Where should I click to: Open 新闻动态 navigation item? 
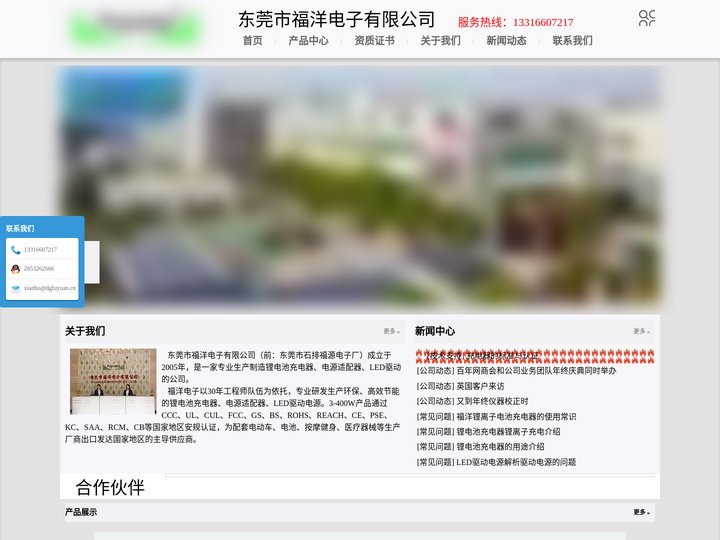(506, 41)
